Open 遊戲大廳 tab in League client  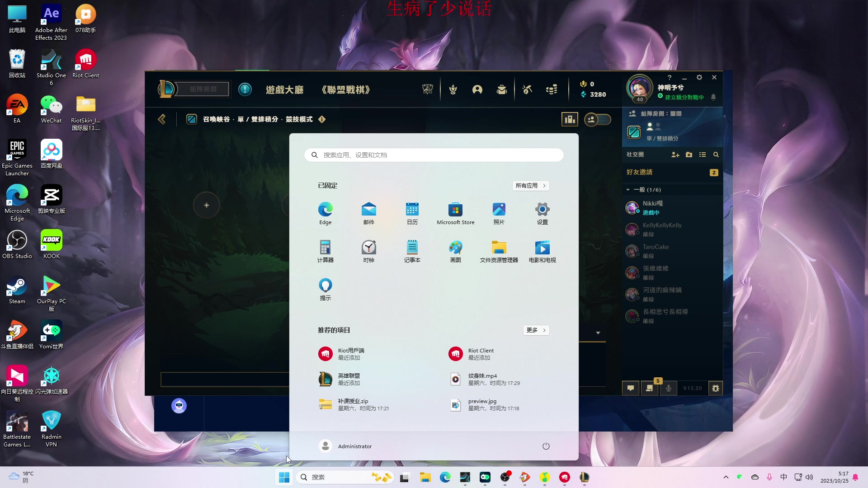pyautogui.click(x=284, y=89)
